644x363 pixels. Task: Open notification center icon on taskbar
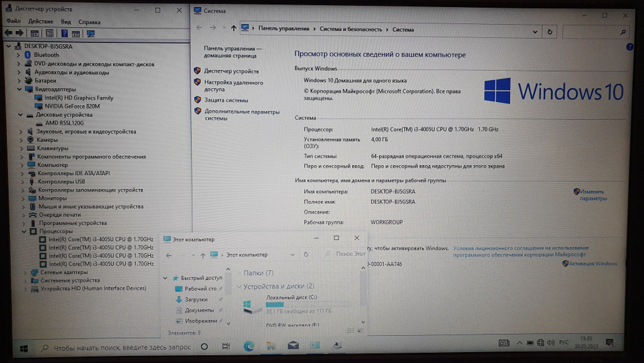tap(610, 342)
